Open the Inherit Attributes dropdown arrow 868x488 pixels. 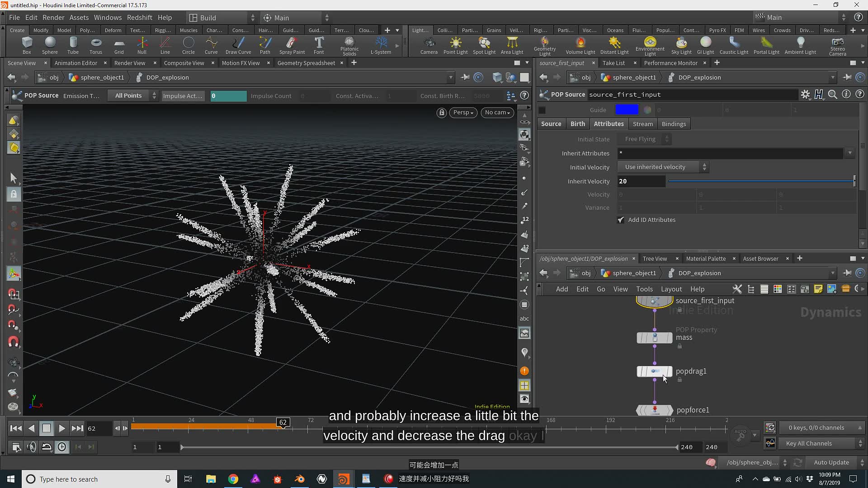tap(850, 153)
